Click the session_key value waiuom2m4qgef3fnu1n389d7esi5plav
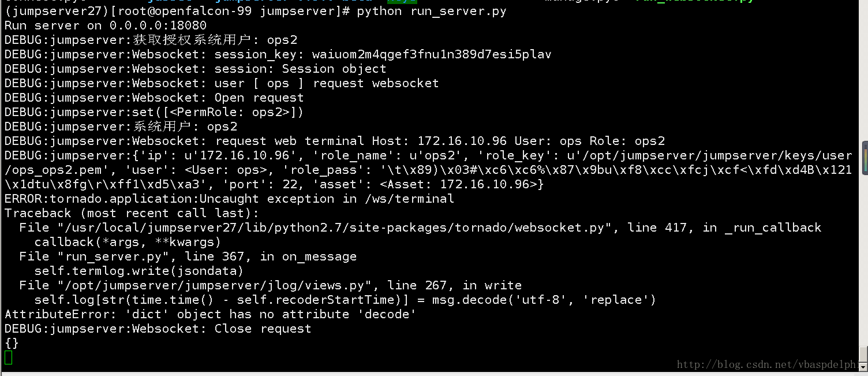 (432, 54)
